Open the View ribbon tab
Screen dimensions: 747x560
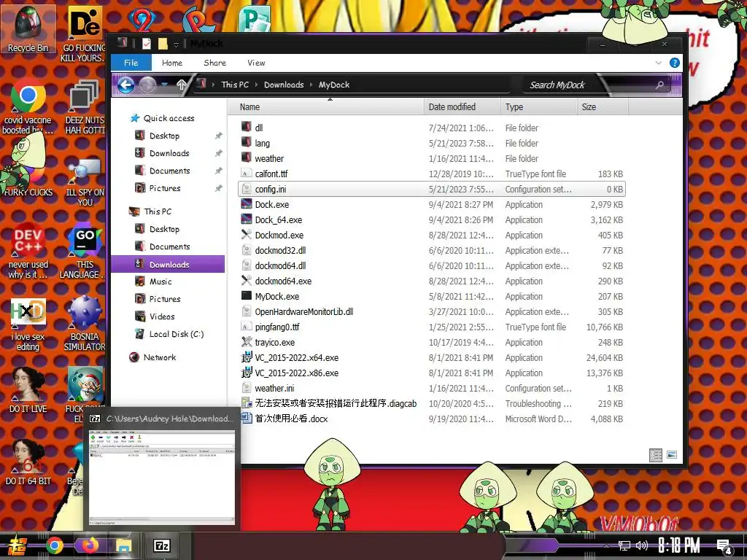point(256,63)
